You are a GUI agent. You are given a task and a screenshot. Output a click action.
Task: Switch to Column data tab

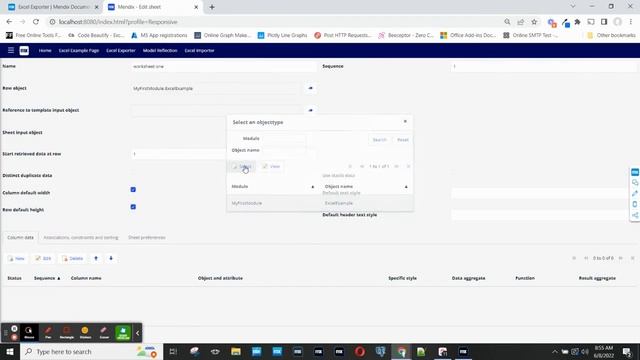pos(20,238)
